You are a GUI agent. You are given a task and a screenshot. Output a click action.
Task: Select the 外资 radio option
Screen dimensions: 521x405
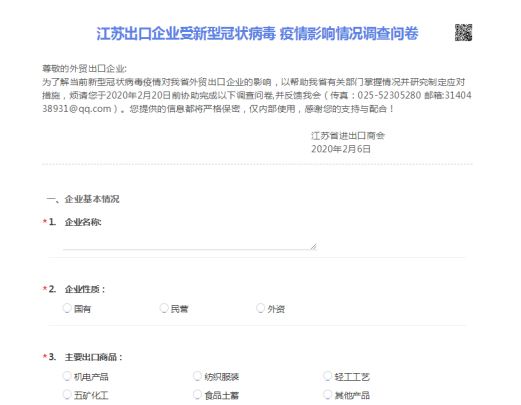point(260,308)
